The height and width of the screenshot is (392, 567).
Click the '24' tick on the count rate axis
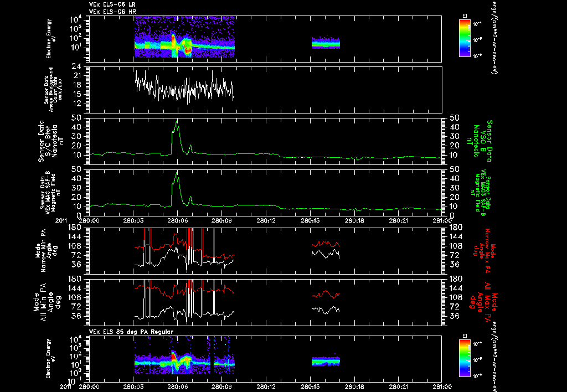click(x=76, y=66)
